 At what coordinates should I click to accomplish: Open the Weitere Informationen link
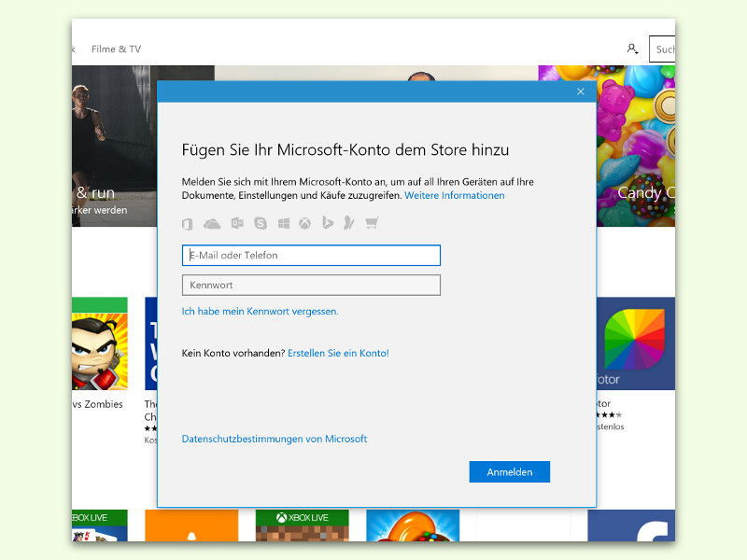point(455,195)
